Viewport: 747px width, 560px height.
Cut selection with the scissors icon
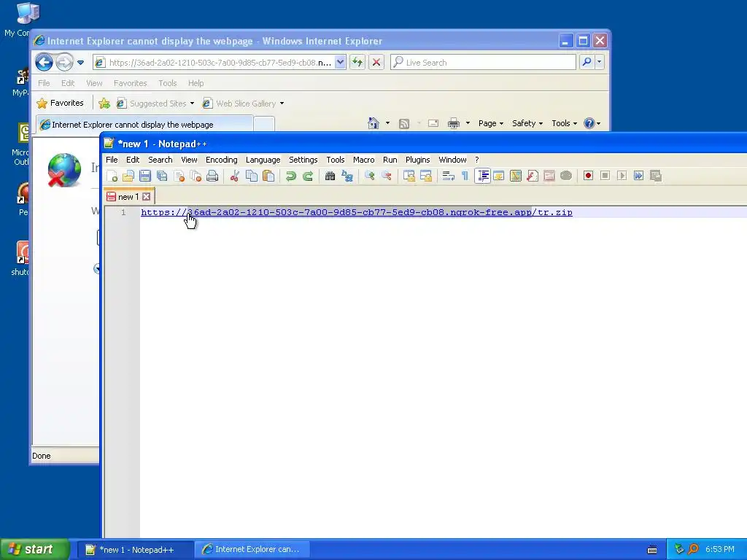tap(234, 176)
